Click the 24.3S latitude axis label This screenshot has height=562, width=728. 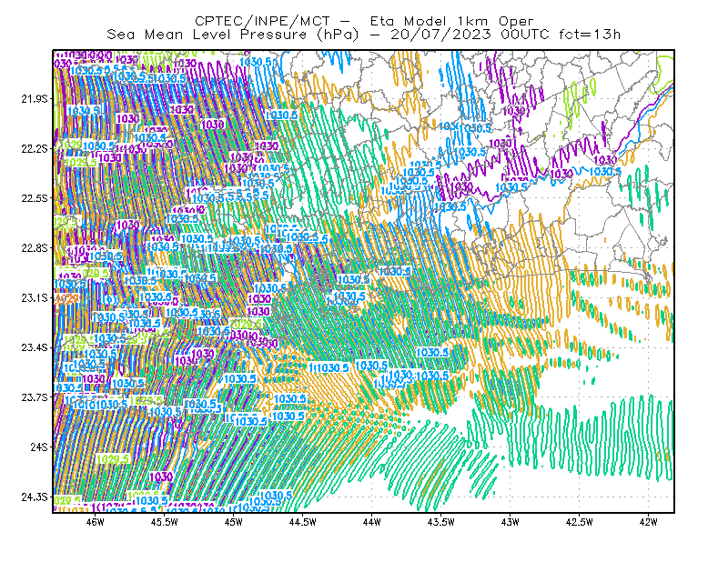click(35, 497)
